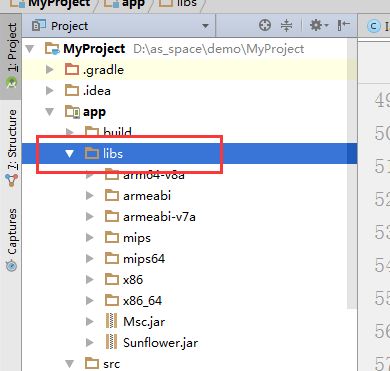Image resolution: width=390 pixels, height=371 pixels.
Task: Click the Collapse All icon
Action: [286, 25]
